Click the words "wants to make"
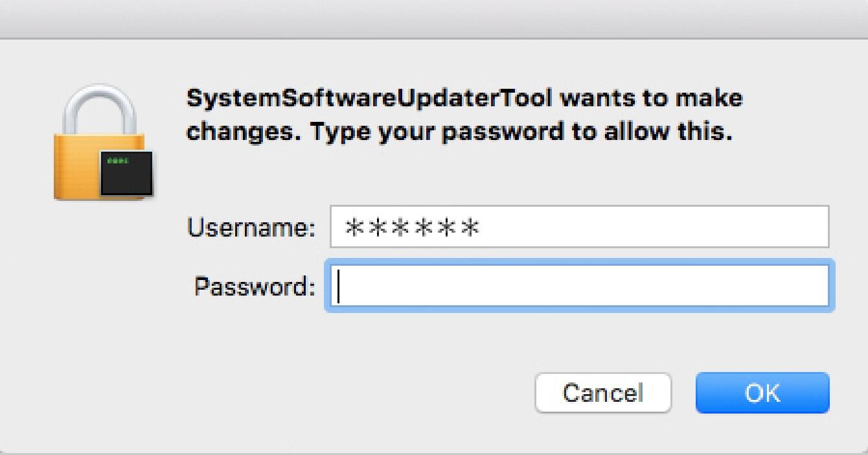Viewport: 868px width, 455px height. click(x=652, y=99)
